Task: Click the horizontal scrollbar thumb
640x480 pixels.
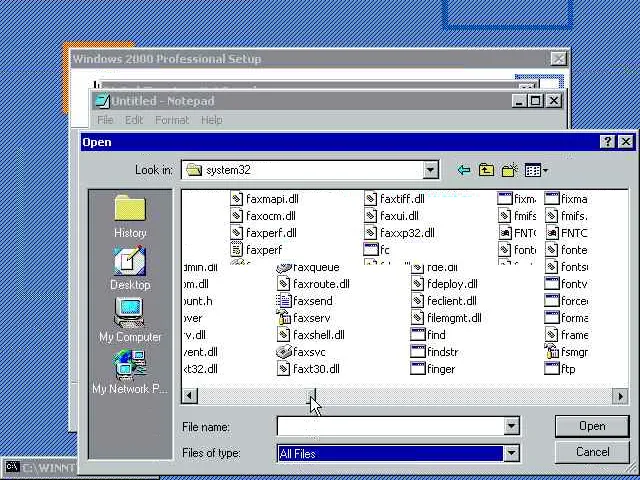Action: coord(311,396)
